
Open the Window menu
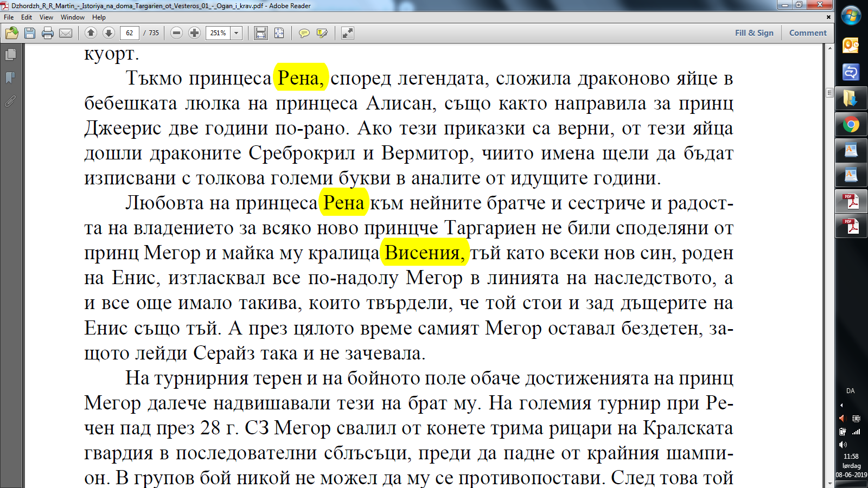(x=73, y=17)
